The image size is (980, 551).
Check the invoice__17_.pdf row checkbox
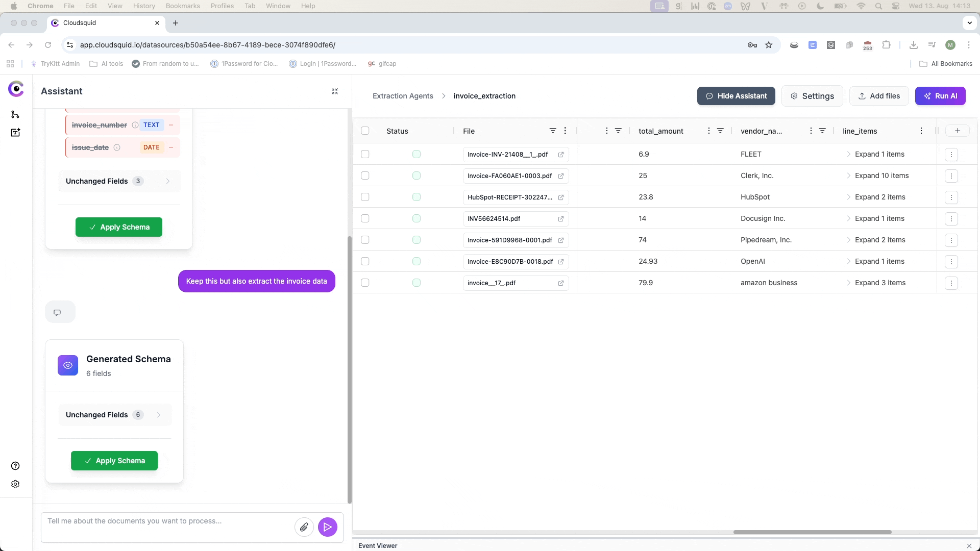pyautogui.click(x=365, y=283)
